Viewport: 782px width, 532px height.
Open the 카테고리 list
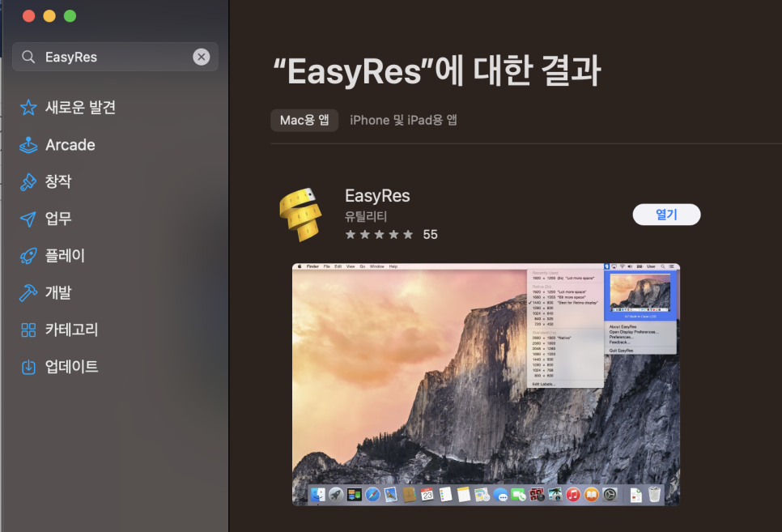[x=71, y=330]
